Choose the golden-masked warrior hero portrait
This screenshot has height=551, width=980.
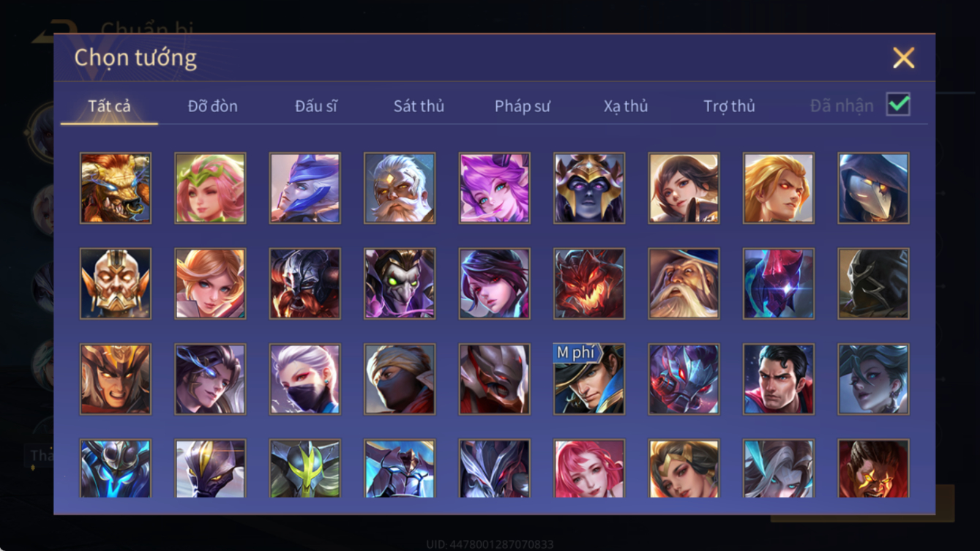click(x=116, y=284)
